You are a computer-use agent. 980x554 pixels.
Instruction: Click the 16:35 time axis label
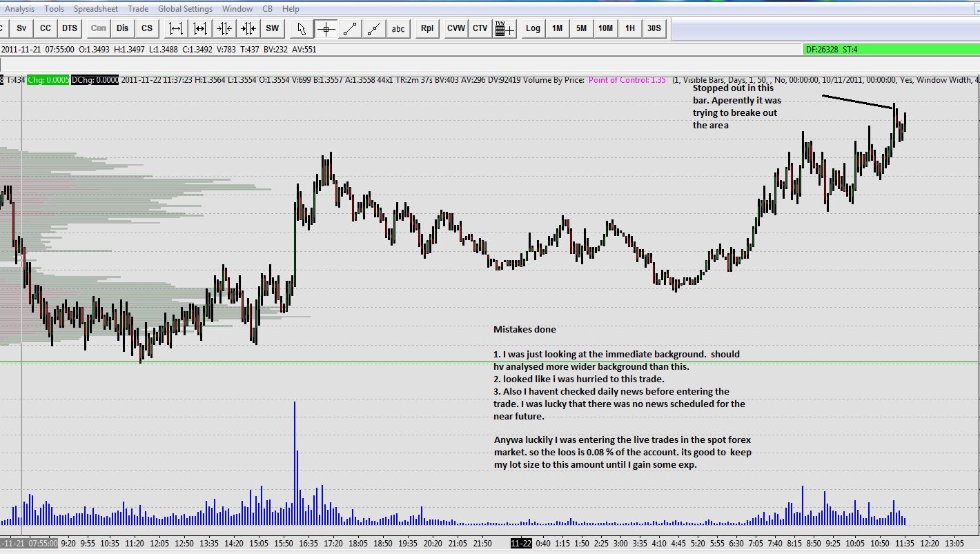(x=308, y=544)
